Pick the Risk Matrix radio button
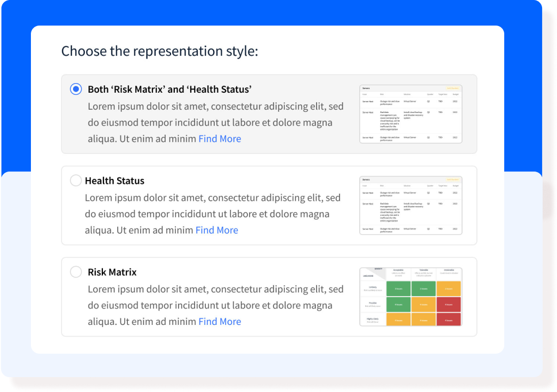This screenshot has height=392, width=557. 76,272
